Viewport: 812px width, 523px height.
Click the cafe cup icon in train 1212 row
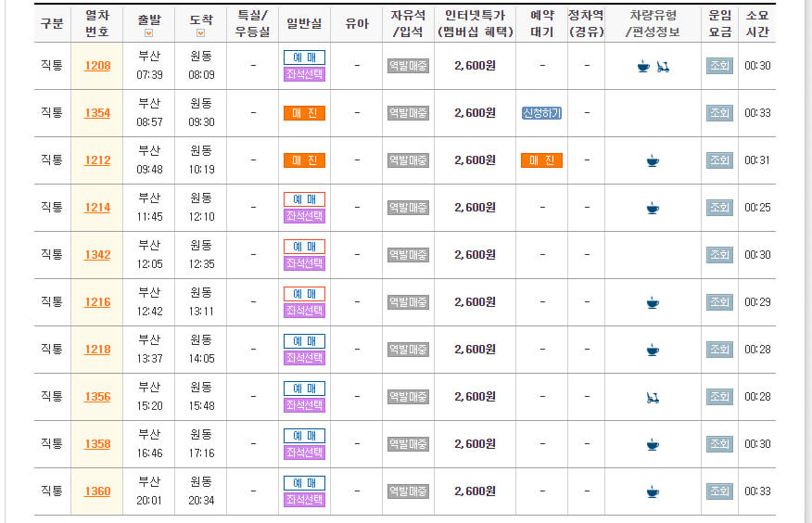(653, 161)
